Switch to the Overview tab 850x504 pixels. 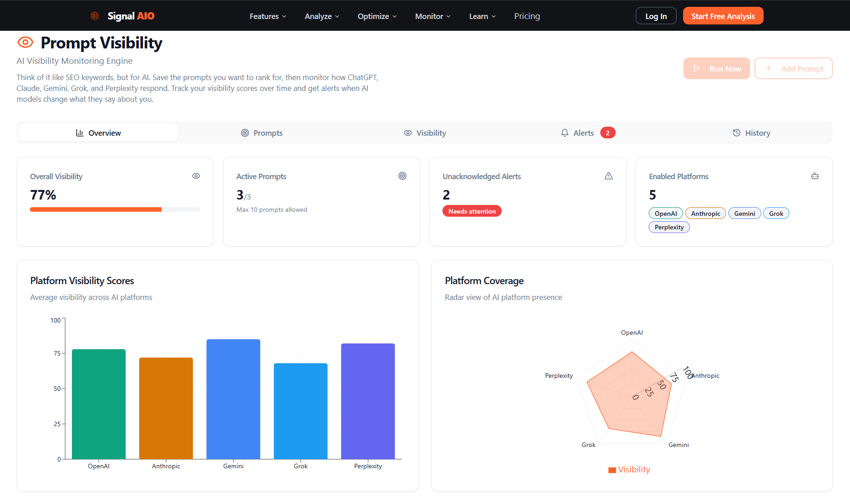[x=98, y=133]
